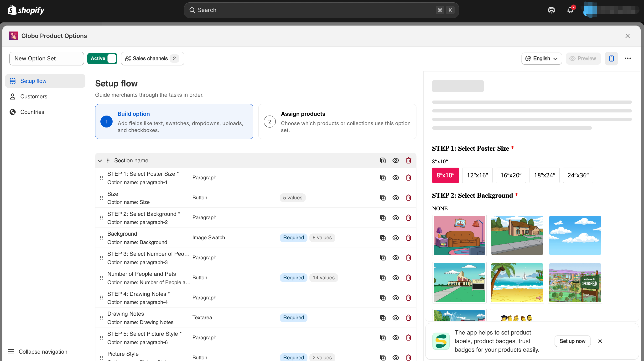Select the 12"x16" poster size button
Screen dimensions: 644x361
point(477,175)
